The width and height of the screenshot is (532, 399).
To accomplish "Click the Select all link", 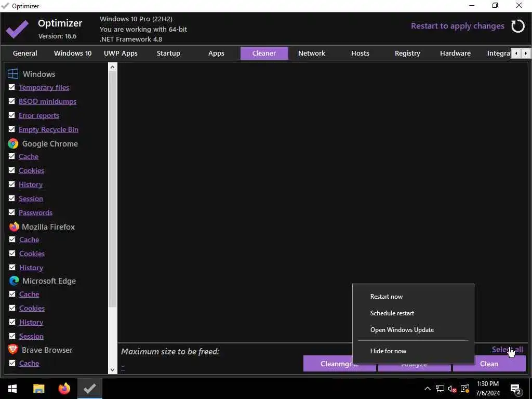I will click(x=507, y=350).
